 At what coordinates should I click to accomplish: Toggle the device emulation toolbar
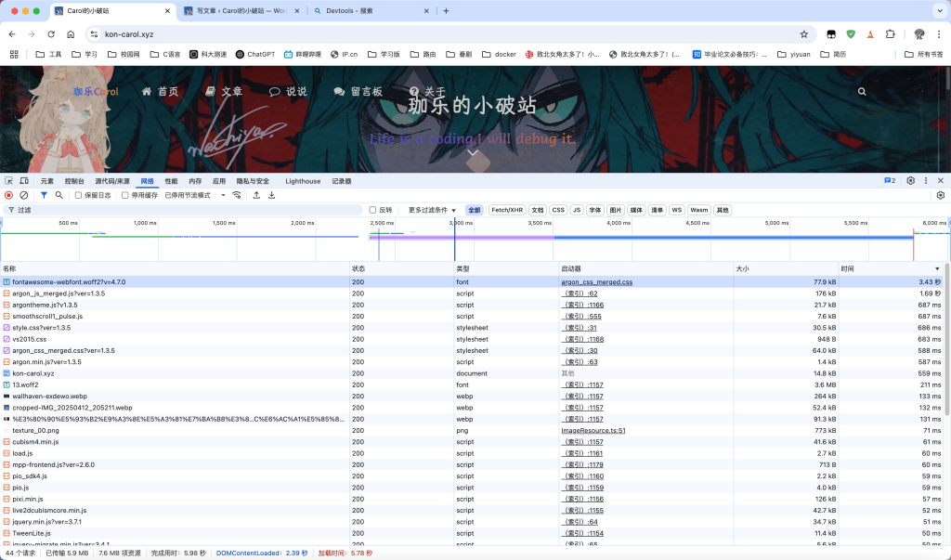tap(24, 181)
